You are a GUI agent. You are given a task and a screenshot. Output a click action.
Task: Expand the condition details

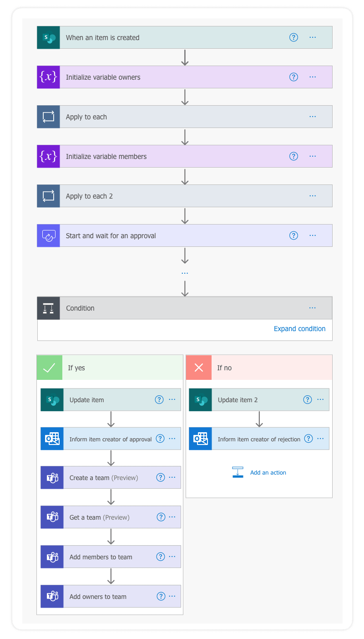(299, 328)
